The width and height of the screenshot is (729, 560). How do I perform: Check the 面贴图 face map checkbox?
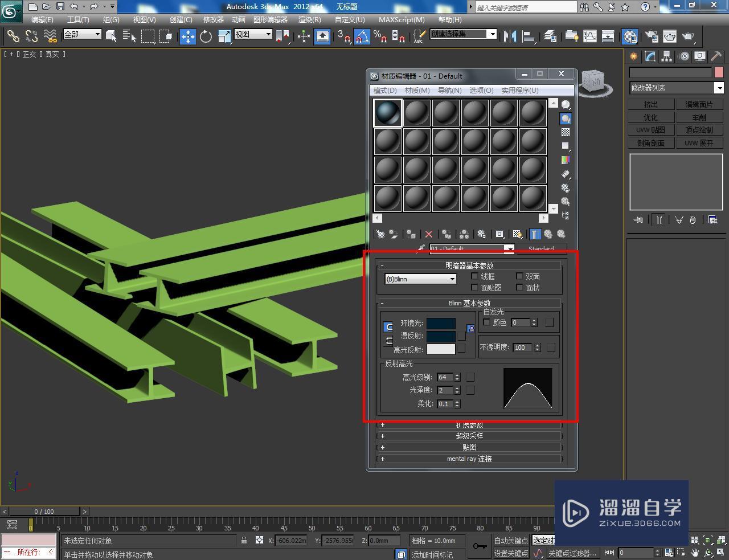pyautogui.click(x=474, y=288)
